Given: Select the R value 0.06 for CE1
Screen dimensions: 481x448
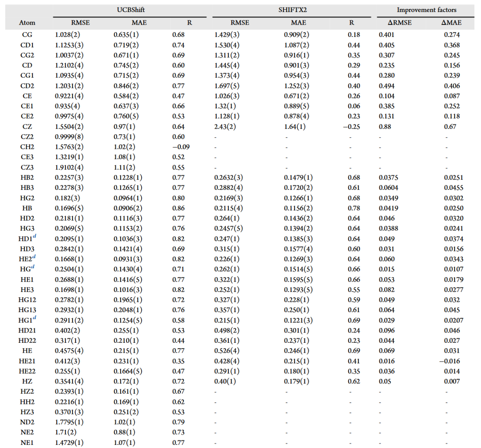Looking at the screenshot, I should coord(354,106).
